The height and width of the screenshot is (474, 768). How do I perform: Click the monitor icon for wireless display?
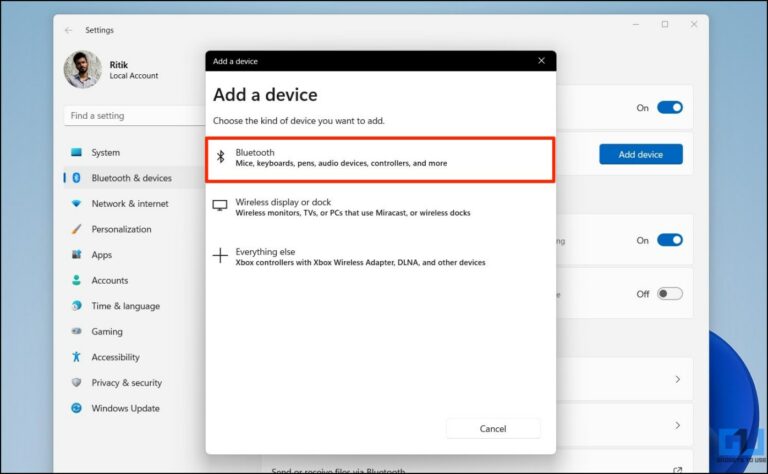[x=220, y=205]
